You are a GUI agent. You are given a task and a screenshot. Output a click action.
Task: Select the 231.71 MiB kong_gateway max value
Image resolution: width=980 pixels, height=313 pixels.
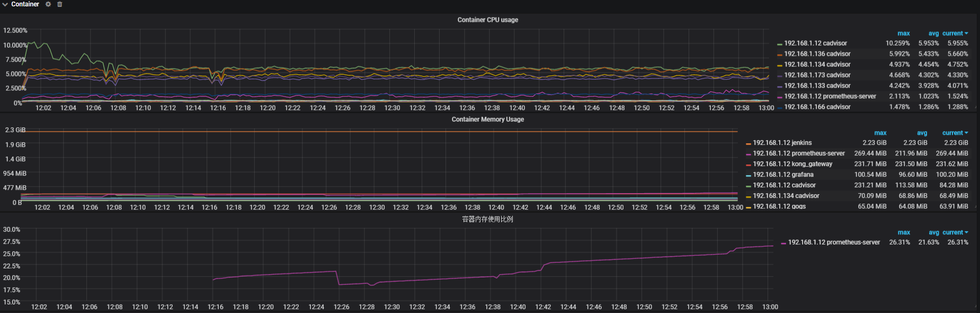pos(870,164)
